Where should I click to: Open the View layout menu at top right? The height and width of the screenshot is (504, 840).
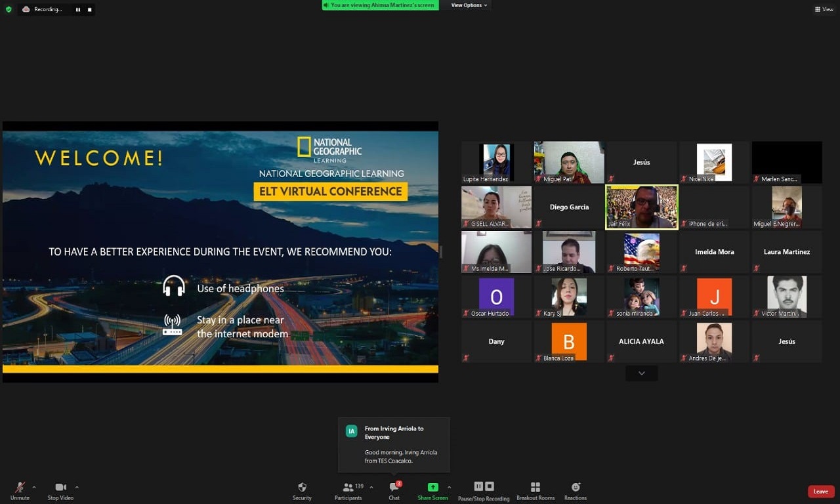pos(824,9)
